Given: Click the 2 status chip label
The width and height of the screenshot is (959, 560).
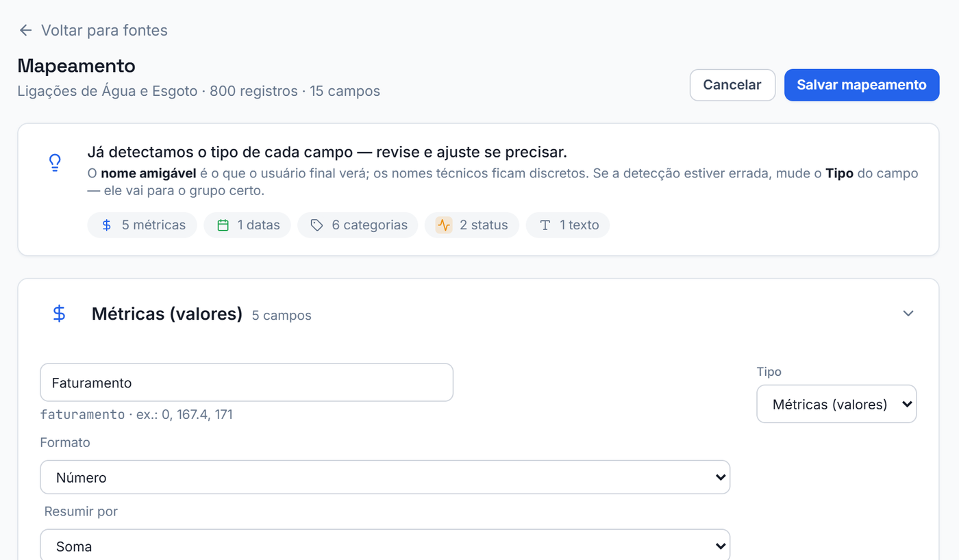Looking at the screenshot, I should coord(484,225).
